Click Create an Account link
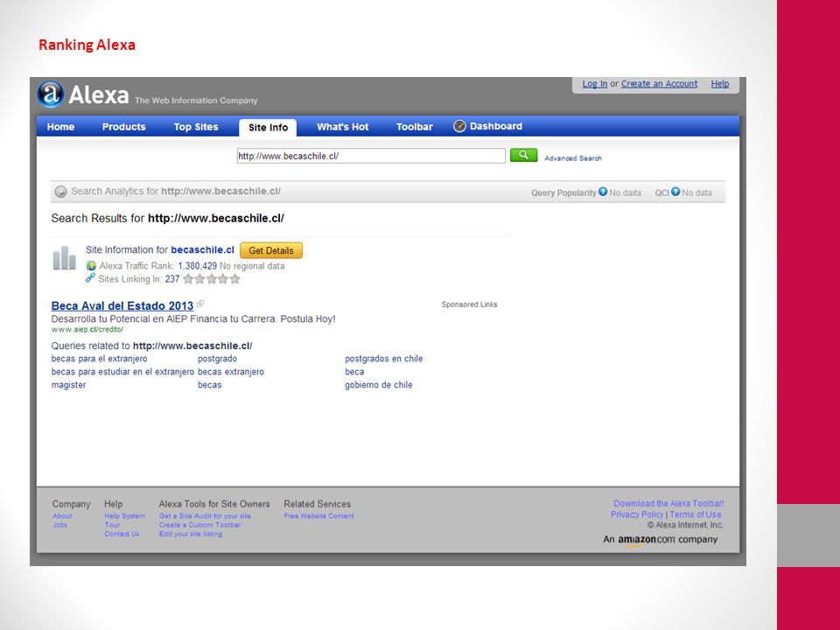 659,84
